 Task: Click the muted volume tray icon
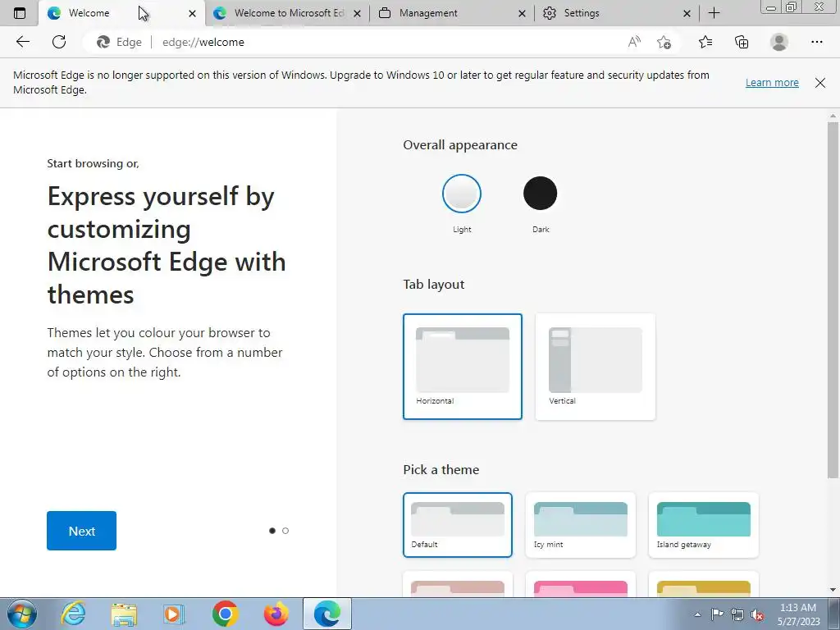(x=757, y=615)
